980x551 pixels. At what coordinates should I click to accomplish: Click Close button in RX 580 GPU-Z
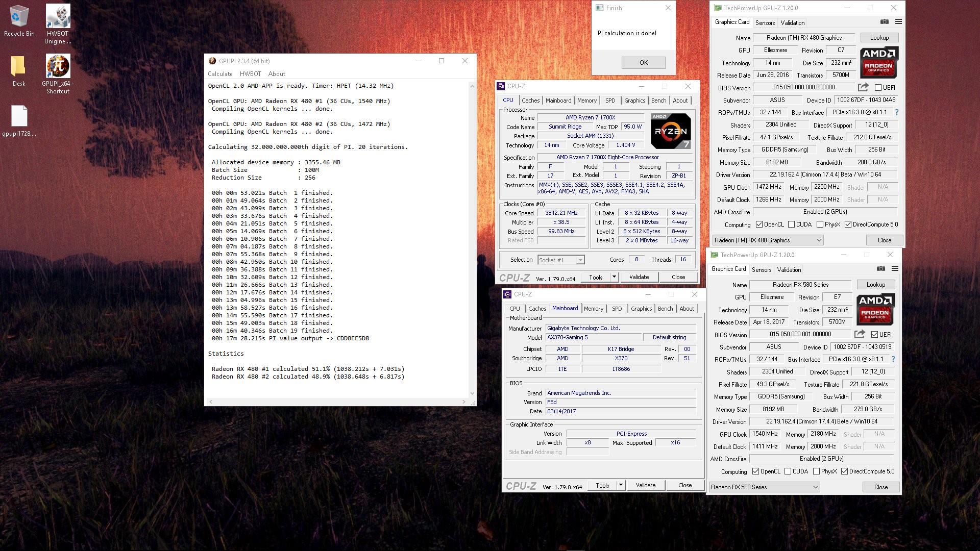(x=880, y=487)
